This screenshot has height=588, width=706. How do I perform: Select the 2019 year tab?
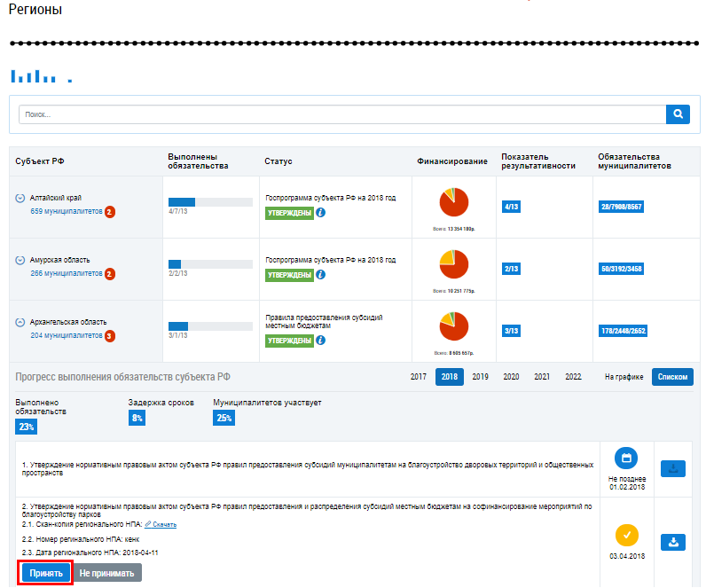[x=480, y=377]
